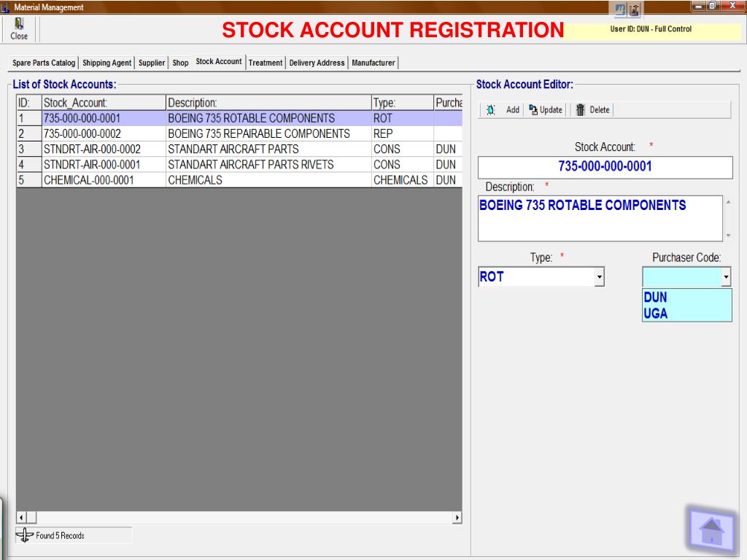Click the Description column header in grid
Image resolution: width=747 pixels, height=560 pixels.
(x=268, y=103)
